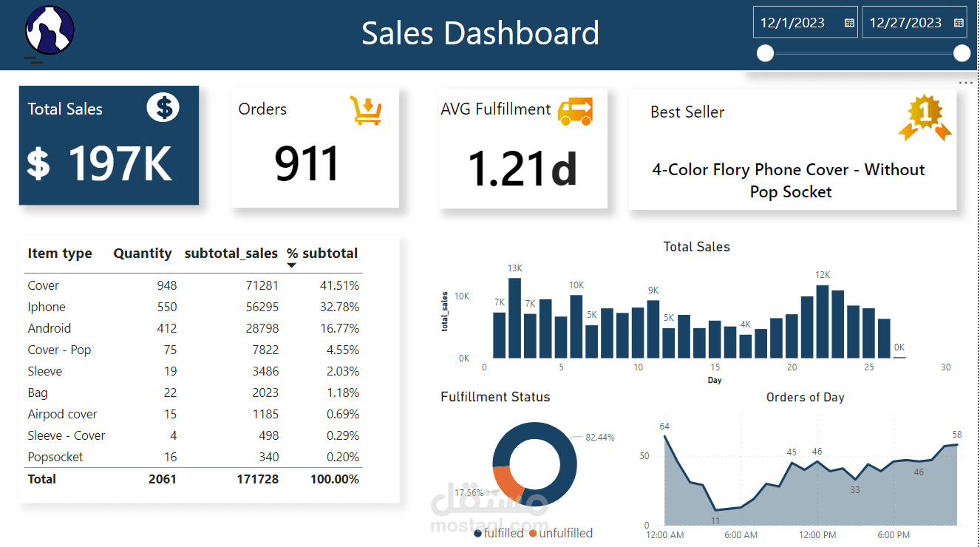
Task: Click the Sales Dashboard title
Action: (x=480, y=33)
